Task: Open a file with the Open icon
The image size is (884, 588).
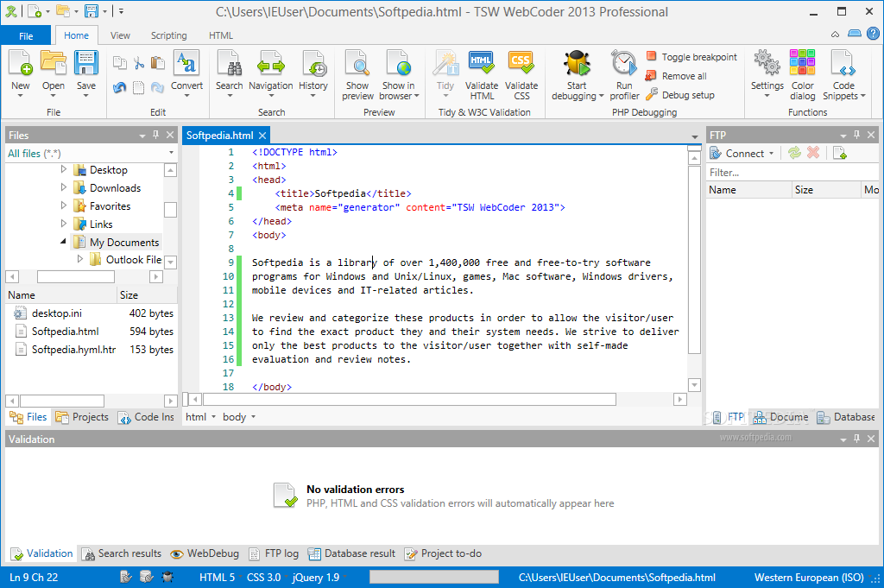Action: (x=54, y=62)
